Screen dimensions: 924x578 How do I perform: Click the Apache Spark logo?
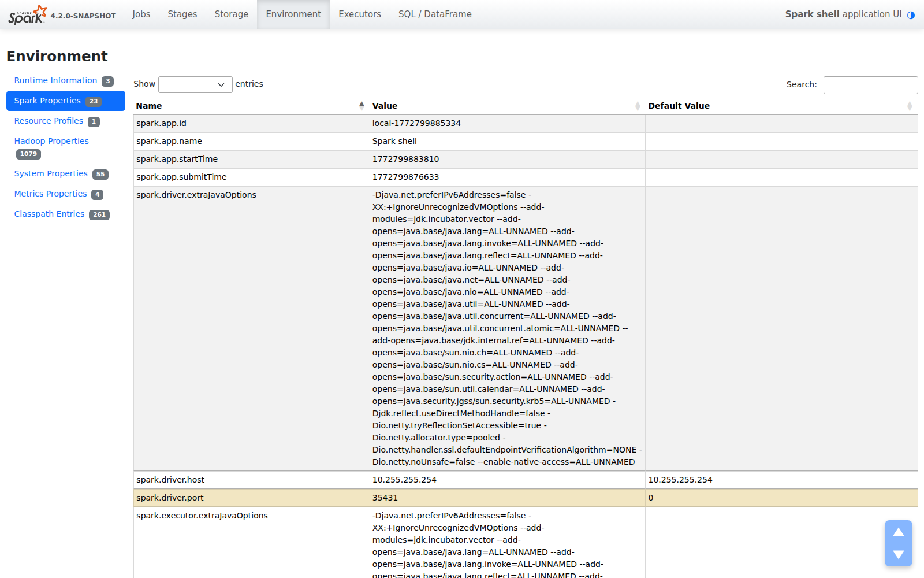pos(27,14)
